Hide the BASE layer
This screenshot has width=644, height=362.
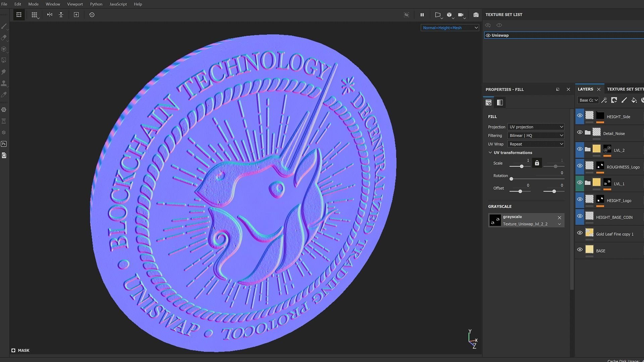click(x=580, y=250)
